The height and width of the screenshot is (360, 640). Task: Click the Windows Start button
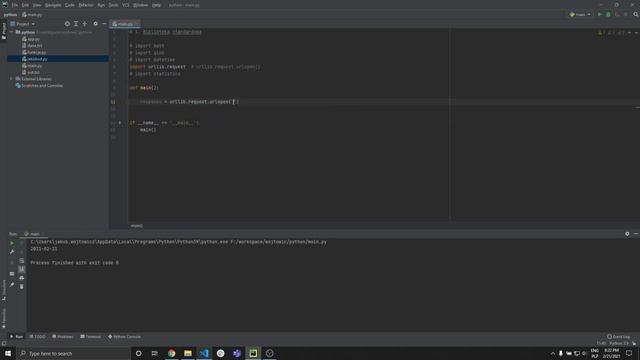pyautogui.click(x=8, y=353)
